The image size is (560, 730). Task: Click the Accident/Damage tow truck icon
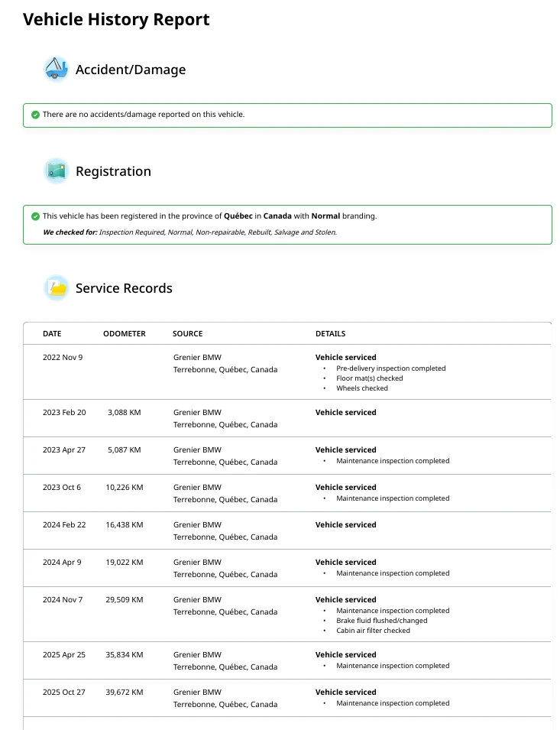click(x=57, y=70)
